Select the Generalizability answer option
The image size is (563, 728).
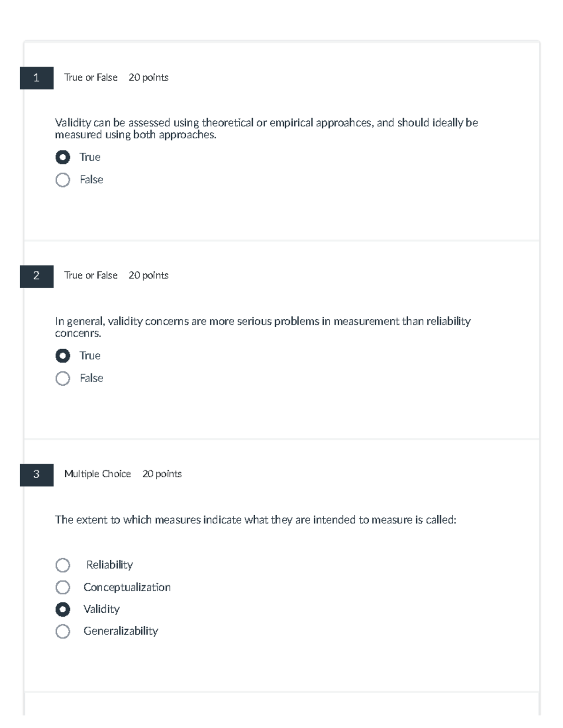[62, 631]
